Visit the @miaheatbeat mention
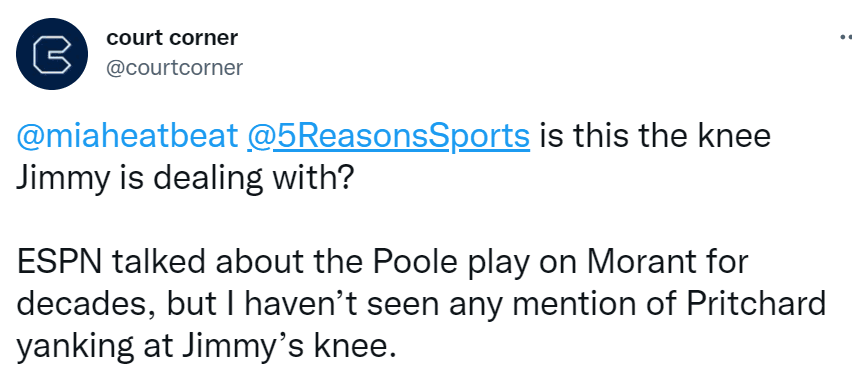852x375 pixels. 127,136
